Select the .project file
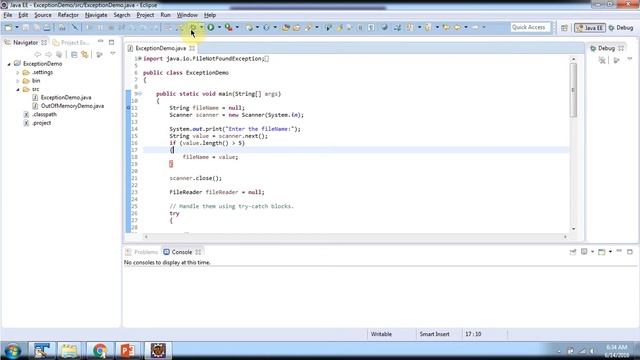The image size is (640, 360). pyautogui.click(x=42, y=123)
